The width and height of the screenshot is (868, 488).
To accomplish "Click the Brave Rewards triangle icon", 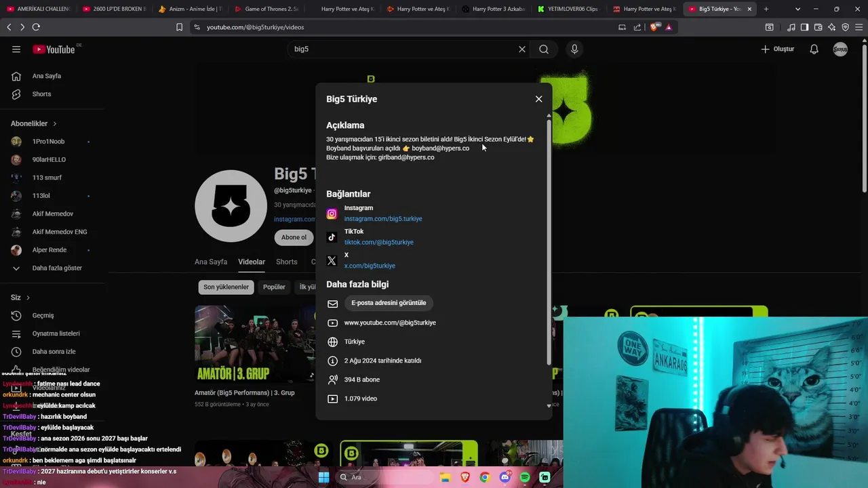I will 669,27.
